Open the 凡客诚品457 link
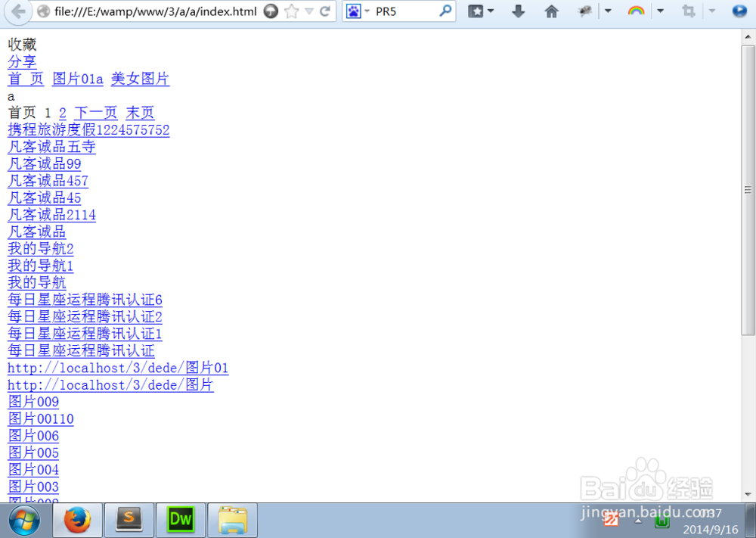 coord(48,181)
